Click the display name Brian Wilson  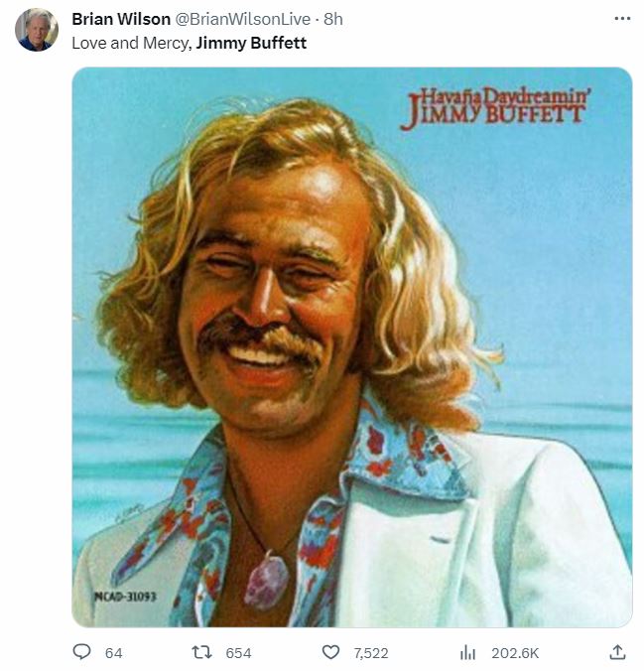pos(121,19)
